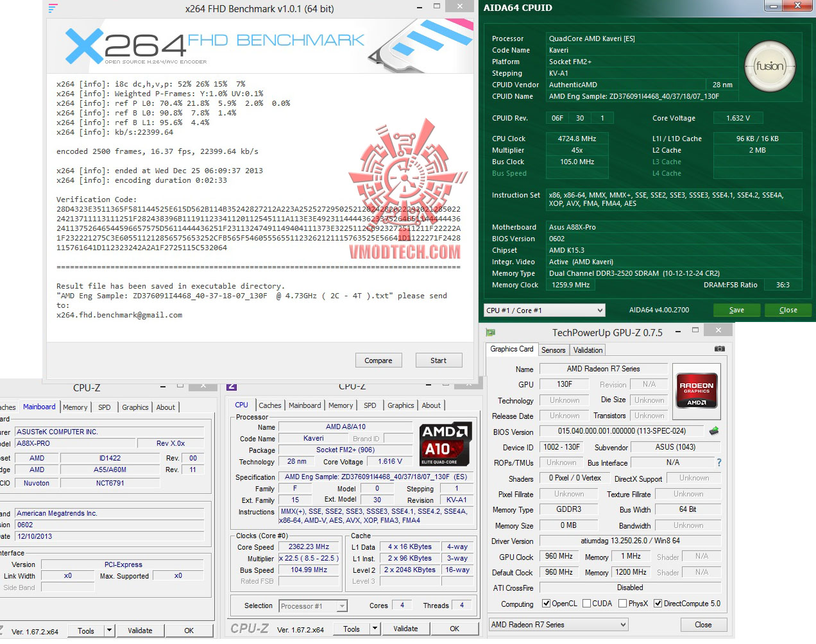816x644 pixels.
Task: Select the About tab in right CPU-Z
Action: coord(431,405)
